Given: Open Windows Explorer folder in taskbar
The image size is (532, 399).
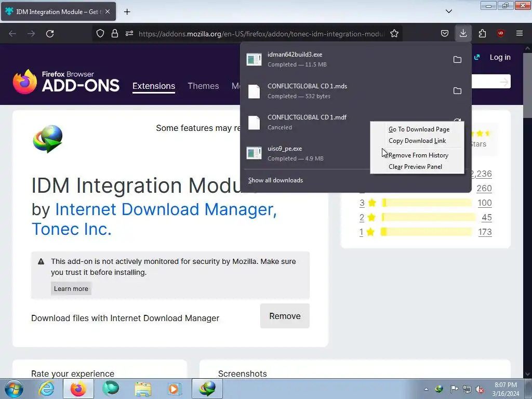Looking at the screenshot, I should [x=143, y=389].
